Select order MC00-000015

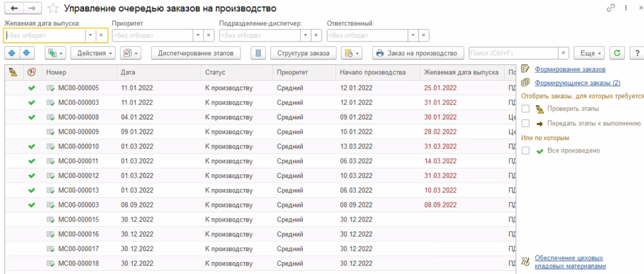tap(260, 219)
